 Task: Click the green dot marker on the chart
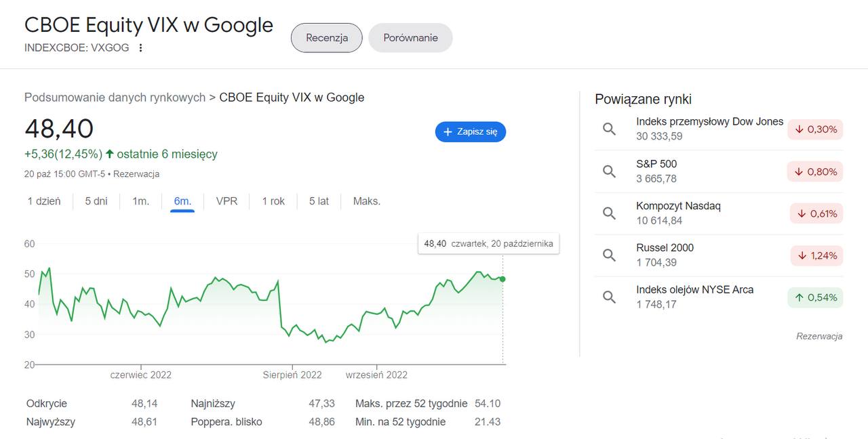502,278
